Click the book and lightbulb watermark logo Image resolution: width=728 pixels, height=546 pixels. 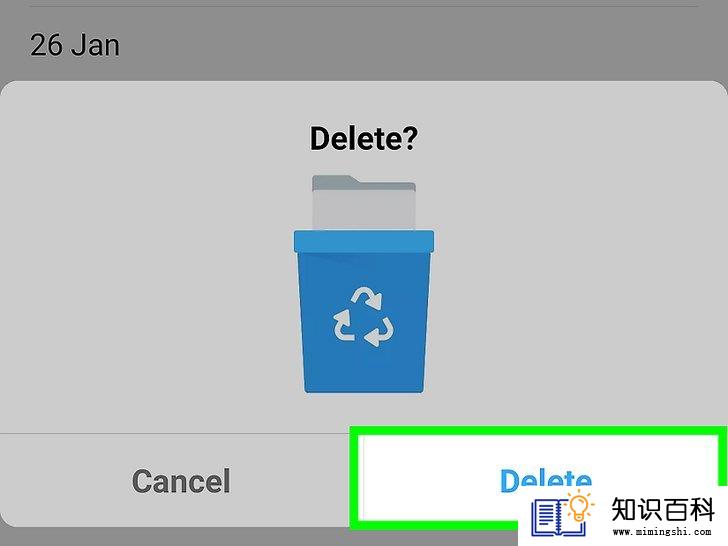coord(562,515)
